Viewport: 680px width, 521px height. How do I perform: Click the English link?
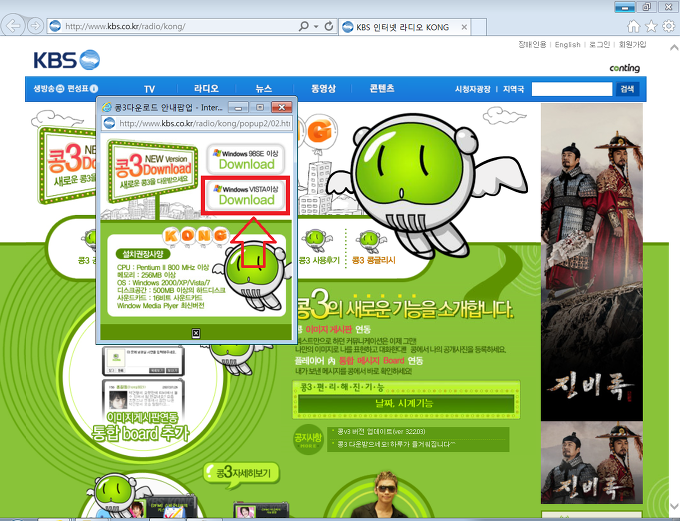tap(567, 45)
